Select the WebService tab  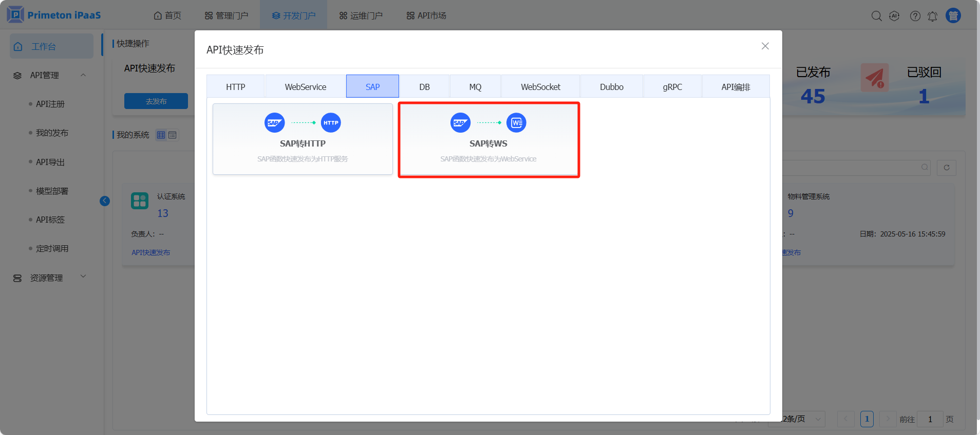(x=305, y=87)
